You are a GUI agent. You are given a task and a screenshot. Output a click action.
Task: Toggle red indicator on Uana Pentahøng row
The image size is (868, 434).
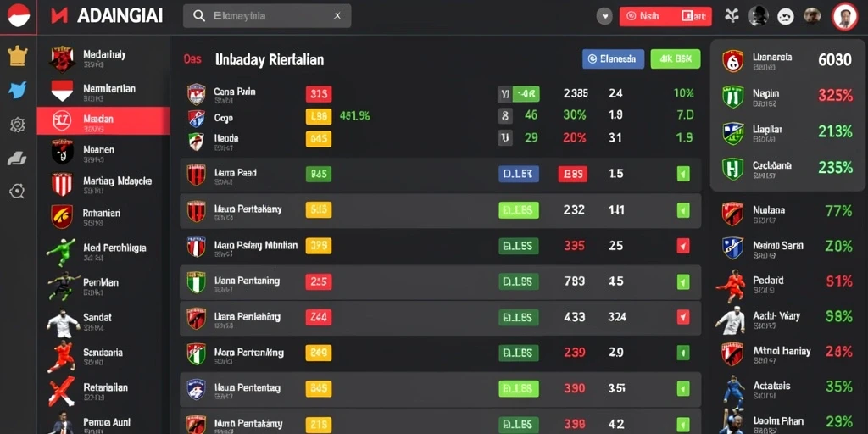tap(683, 317)
